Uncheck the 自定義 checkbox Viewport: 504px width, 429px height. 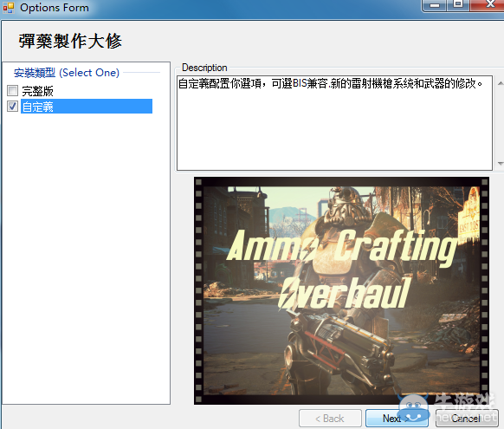(x=12, y=106)
